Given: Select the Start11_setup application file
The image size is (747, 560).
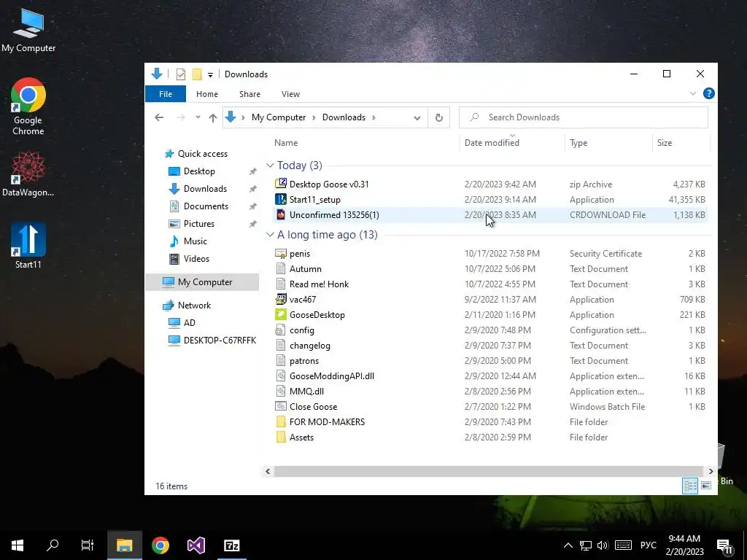Looking at the screenshot, I should (x=314, y=200).
